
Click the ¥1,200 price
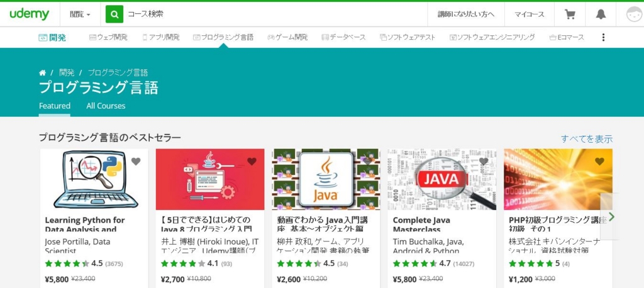click(521, 279)
